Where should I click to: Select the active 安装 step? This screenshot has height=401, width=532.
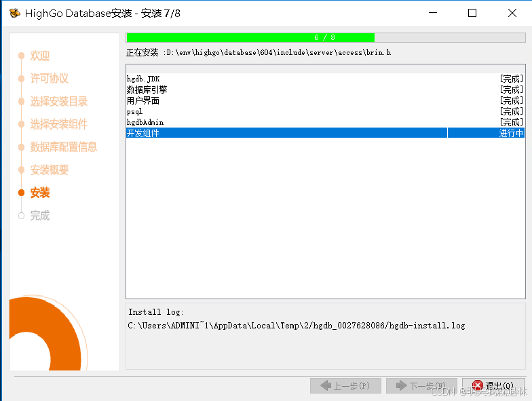39,193
